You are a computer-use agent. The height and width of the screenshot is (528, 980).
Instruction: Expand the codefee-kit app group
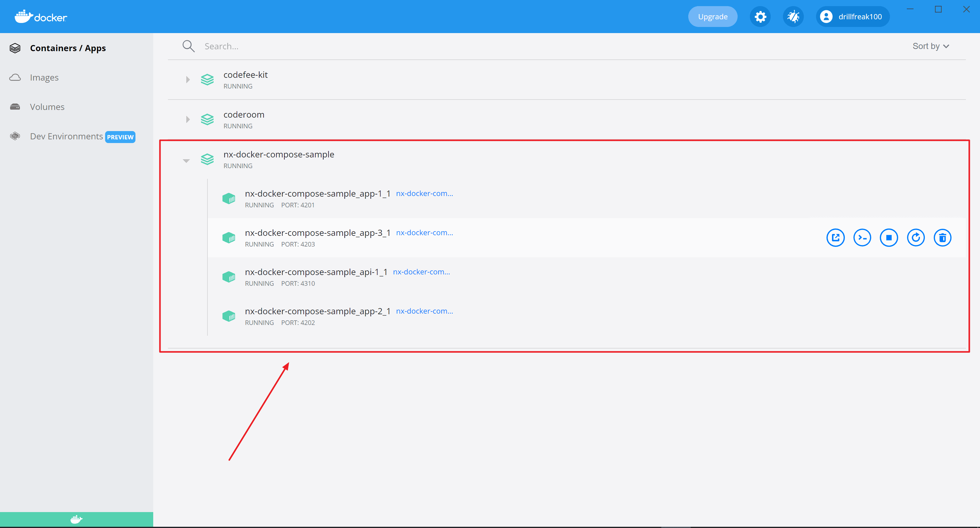(188, 79)
